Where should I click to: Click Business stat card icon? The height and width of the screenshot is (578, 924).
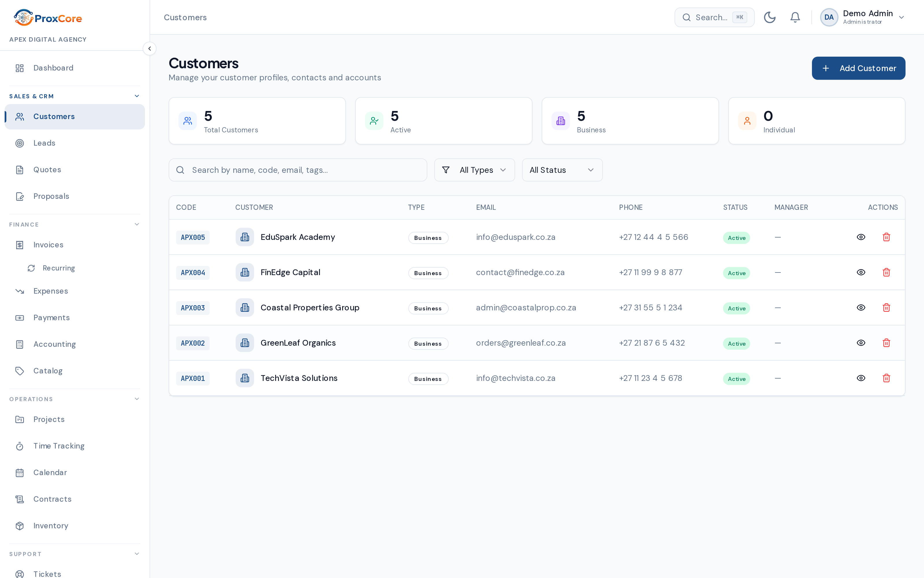click(560, 121)
